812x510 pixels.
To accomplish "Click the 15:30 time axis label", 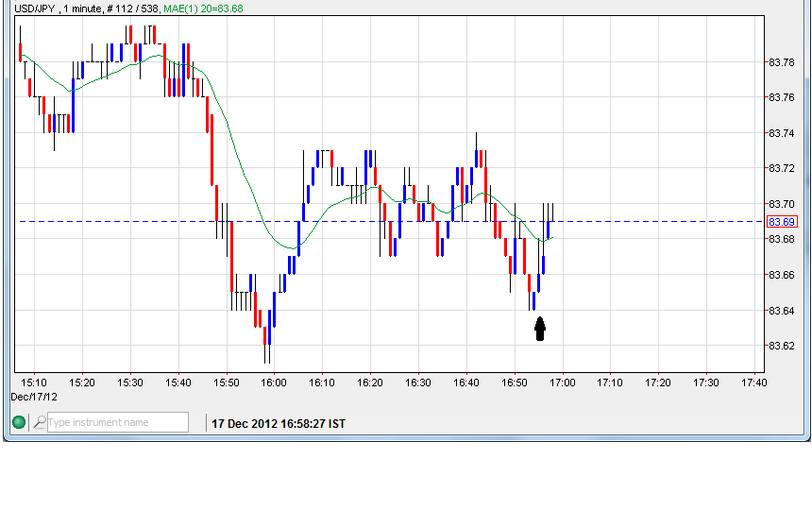I will (130, 382).
